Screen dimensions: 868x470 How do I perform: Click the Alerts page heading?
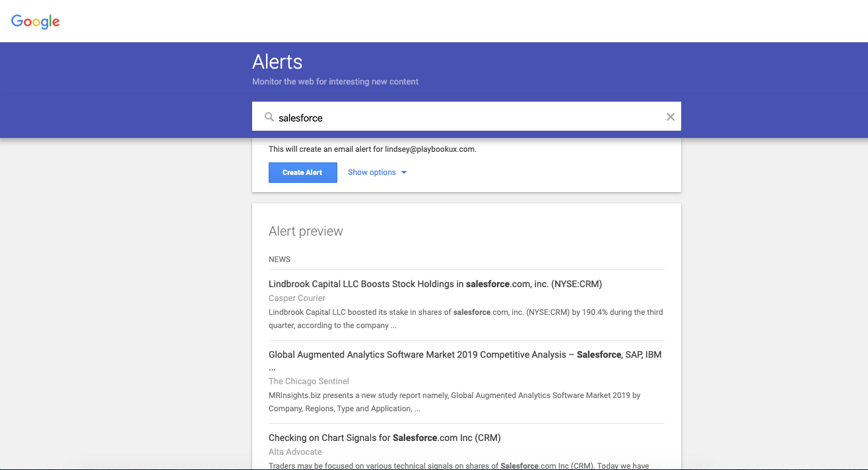[x=277, y=62]
